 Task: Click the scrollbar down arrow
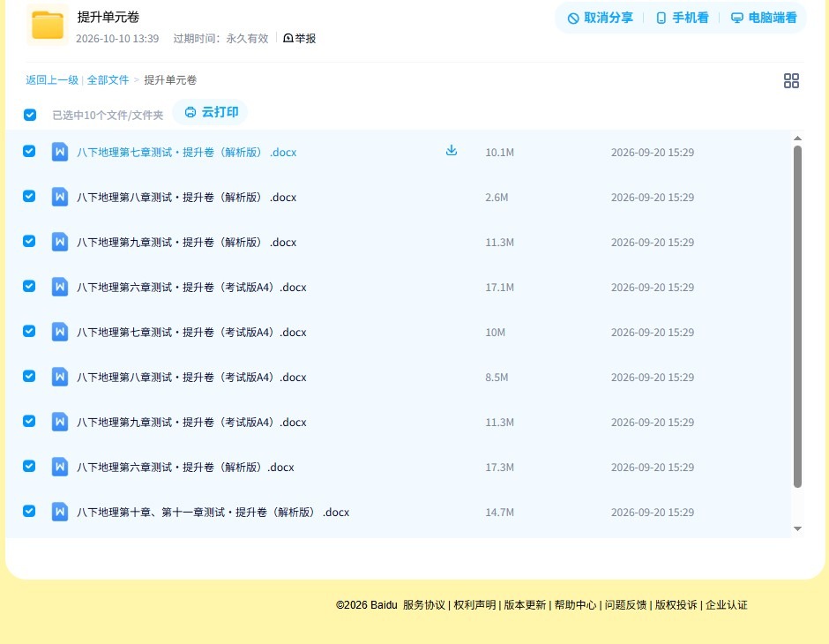pos(797,528)
